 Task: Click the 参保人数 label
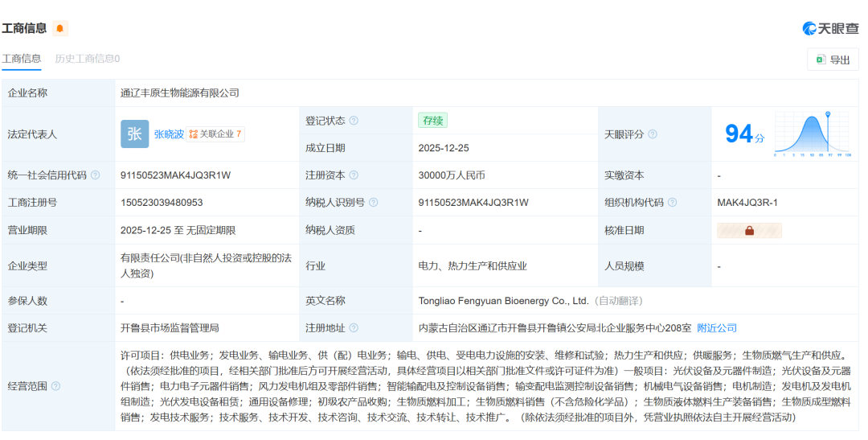point(27,301)
